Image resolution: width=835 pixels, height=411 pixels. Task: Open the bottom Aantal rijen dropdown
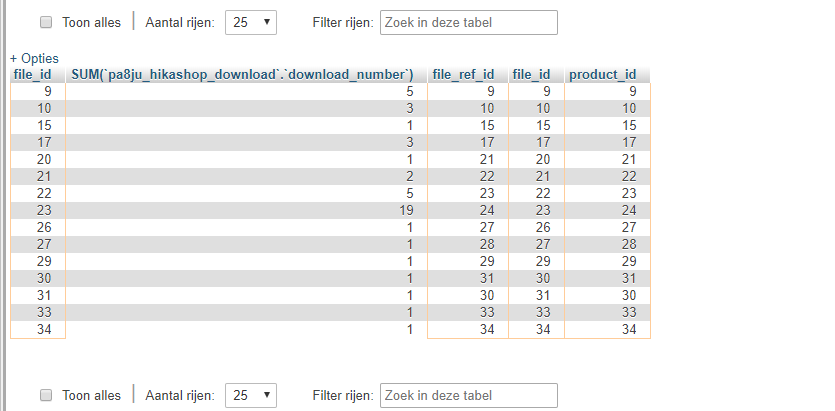point(251,395)
